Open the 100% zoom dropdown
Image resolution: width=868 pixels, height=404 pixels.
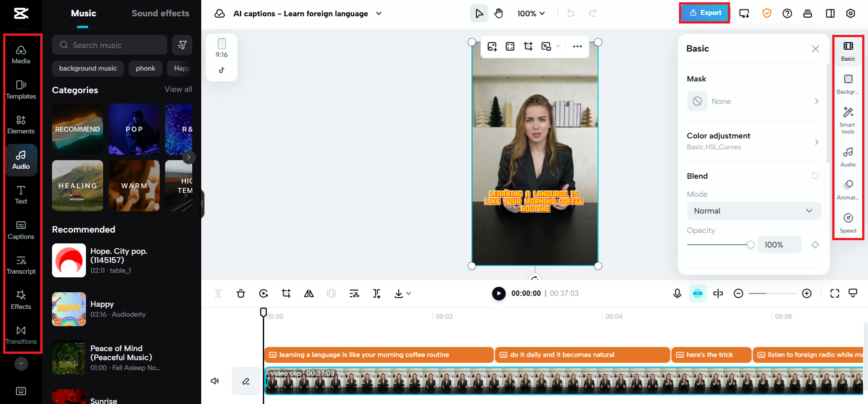pos(531,14)
